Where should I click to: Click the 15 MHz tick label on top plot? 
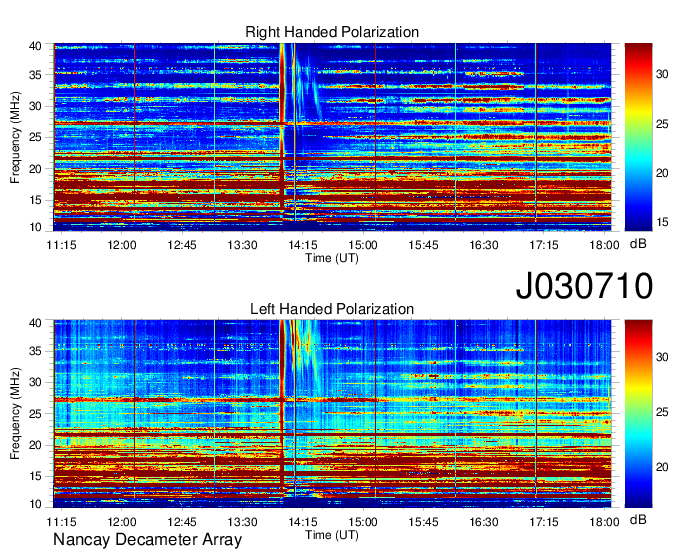click(x=35, y=200)
